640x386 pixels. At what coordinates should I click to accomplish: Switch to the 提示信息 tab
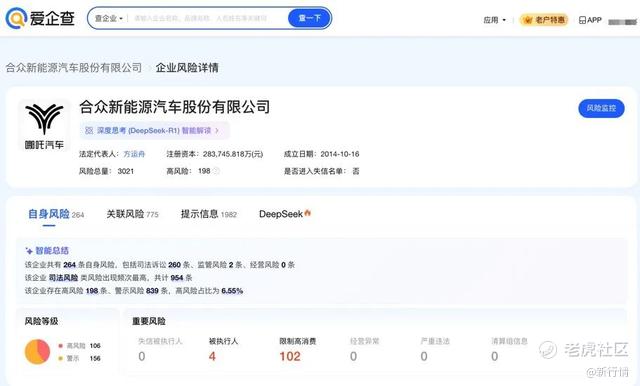[209, 214]
